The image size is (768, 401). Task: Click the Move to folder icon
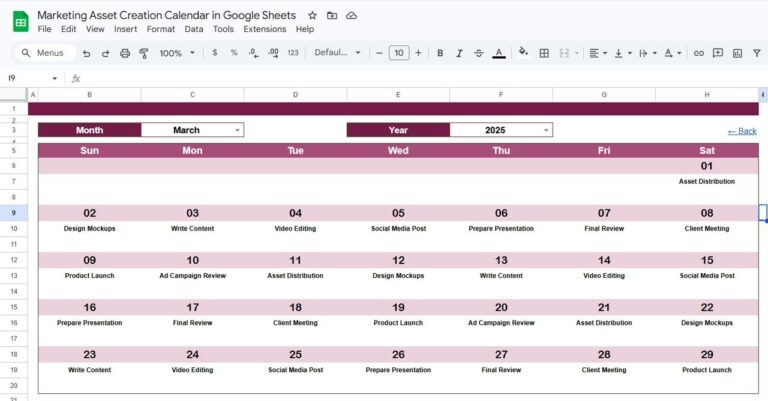(x=332, y=15)
